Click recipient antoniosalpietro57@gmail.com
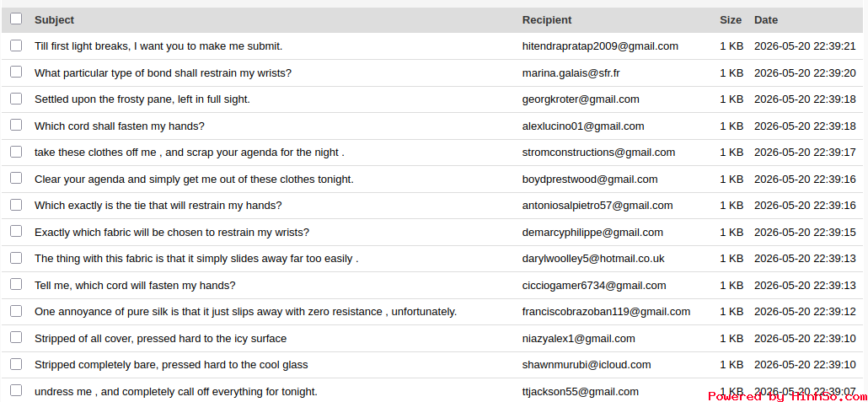This screenshot has height=402, width=868. (x=597, y=206)
